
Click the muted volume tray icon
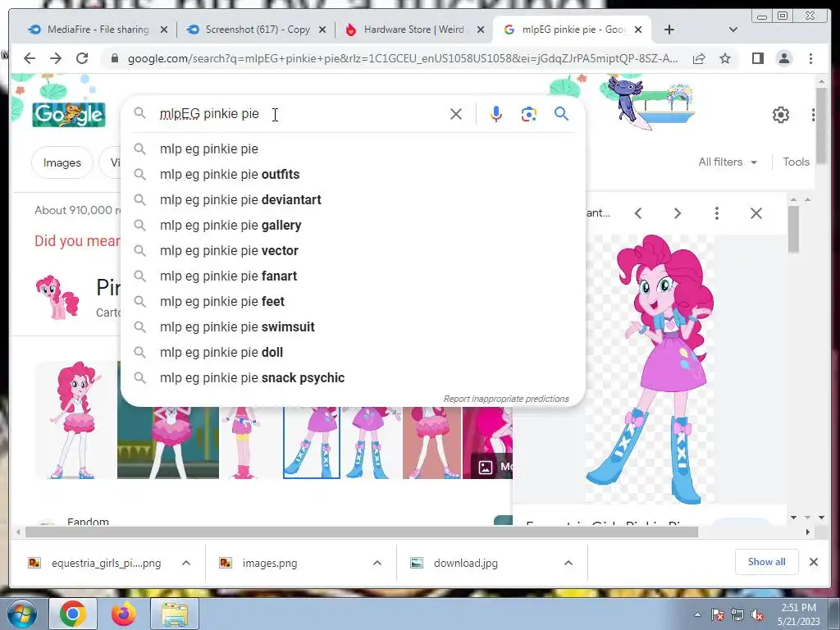coord(757,615)
